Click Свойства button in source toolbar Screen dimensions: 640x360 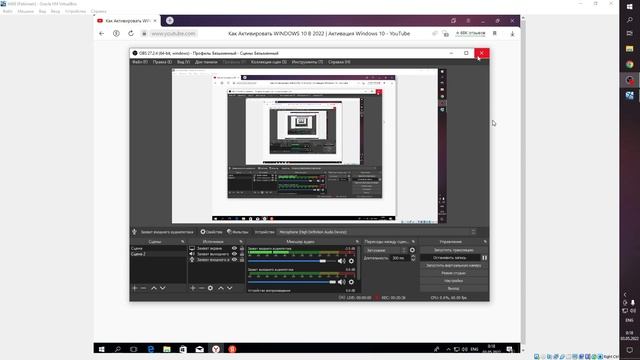pos(211,232)
